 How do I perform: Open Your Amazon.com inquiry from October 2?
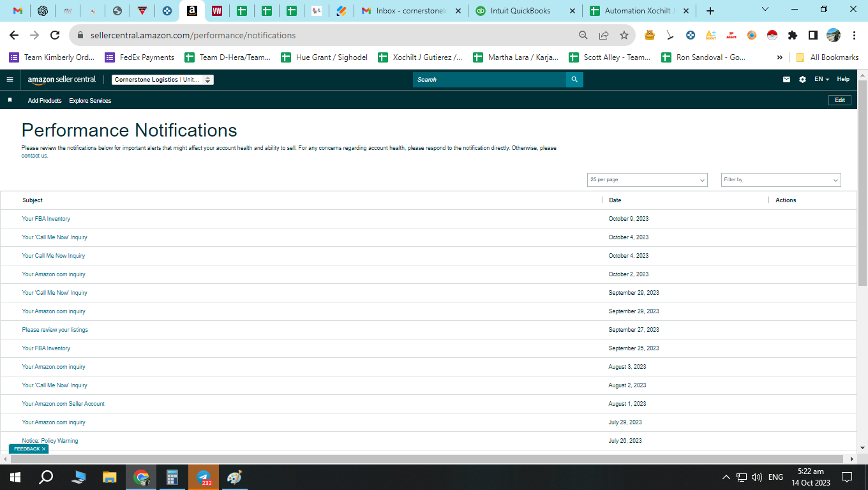pos(54,274)
